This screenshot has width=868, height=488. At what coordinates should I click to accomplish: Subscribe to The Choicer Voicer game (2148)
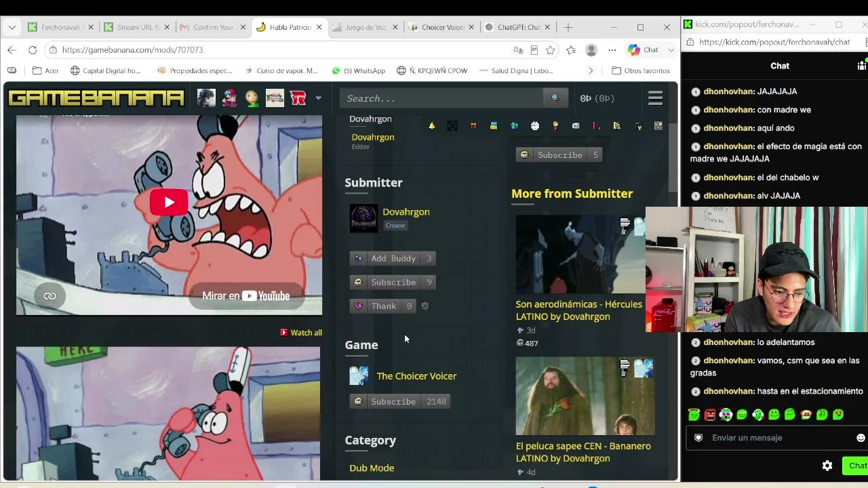click(400, 401)
